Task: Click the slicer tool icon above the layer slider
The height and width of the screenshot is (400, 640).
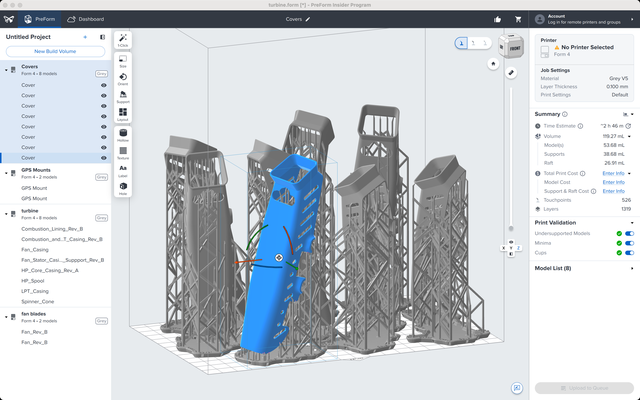Action: [511, 73]
